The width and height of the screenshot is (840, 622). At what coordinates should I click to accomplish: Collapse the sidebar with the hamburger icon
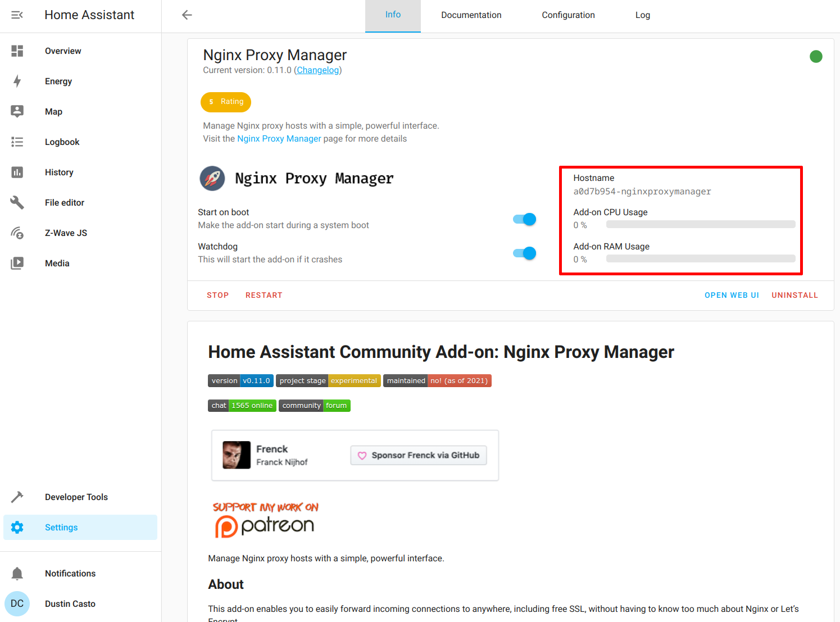click(17, 15)
